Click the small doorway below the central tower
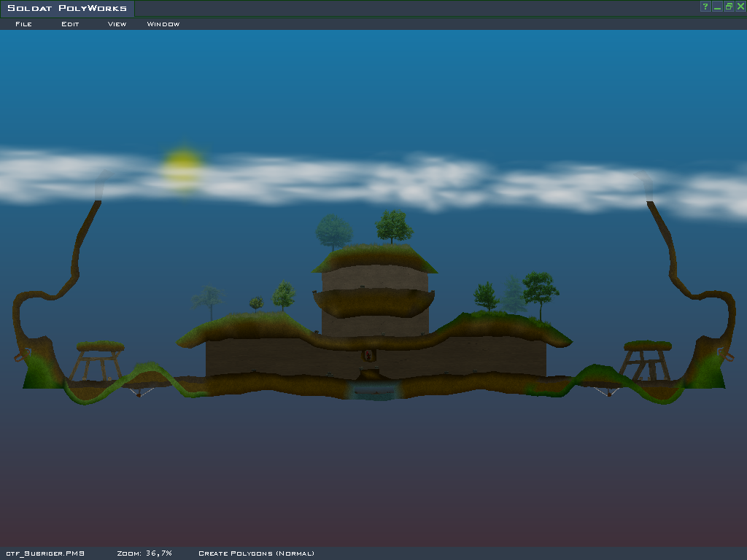Image resolution: width=747 pixels, height=560 pixels. (x=369, y=355)
